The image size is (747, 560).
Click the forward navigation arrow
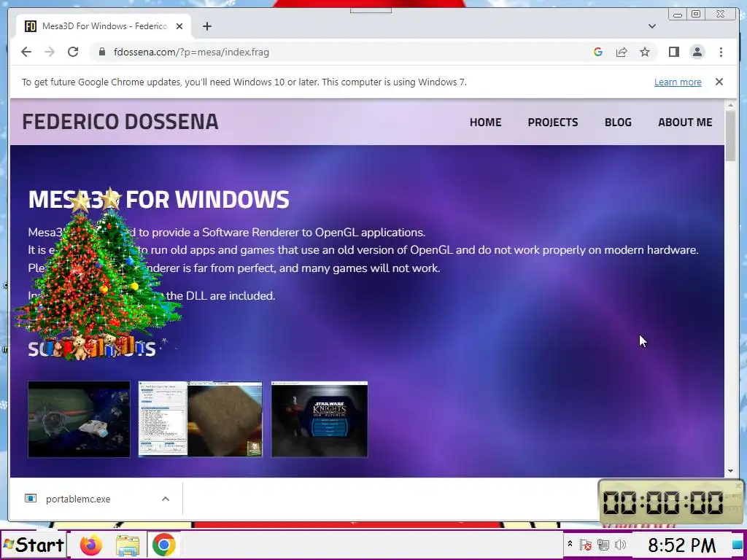tap(50, 52)
